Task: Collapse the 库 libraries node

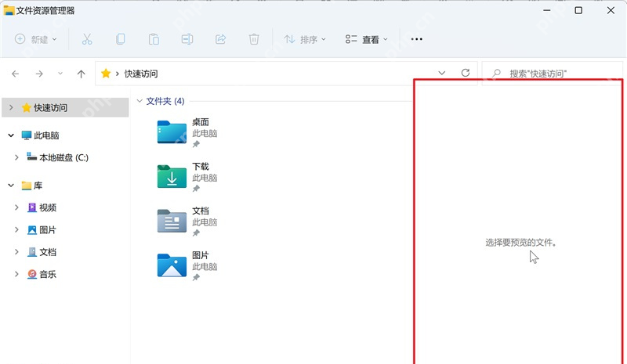Action: coord(11,186)
